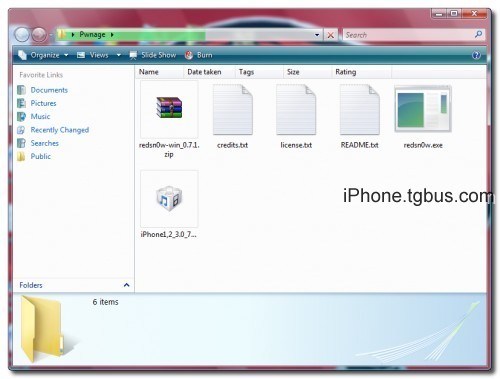The width and height of the screenshot is (500, 379).
Task: Click the Searches link icon
Action: 21,143
